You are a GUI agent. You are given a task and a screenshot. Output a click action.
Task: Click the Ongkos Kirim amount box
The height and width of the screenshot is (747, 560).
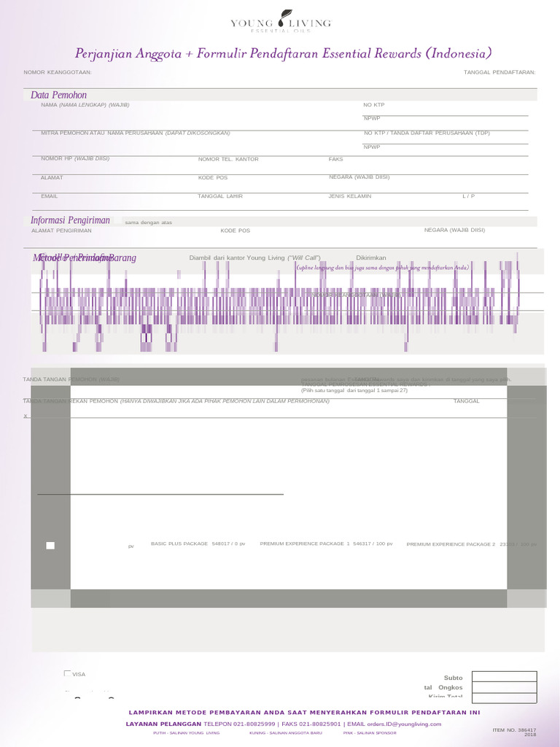pyautogui.click(x=505, y=687)
